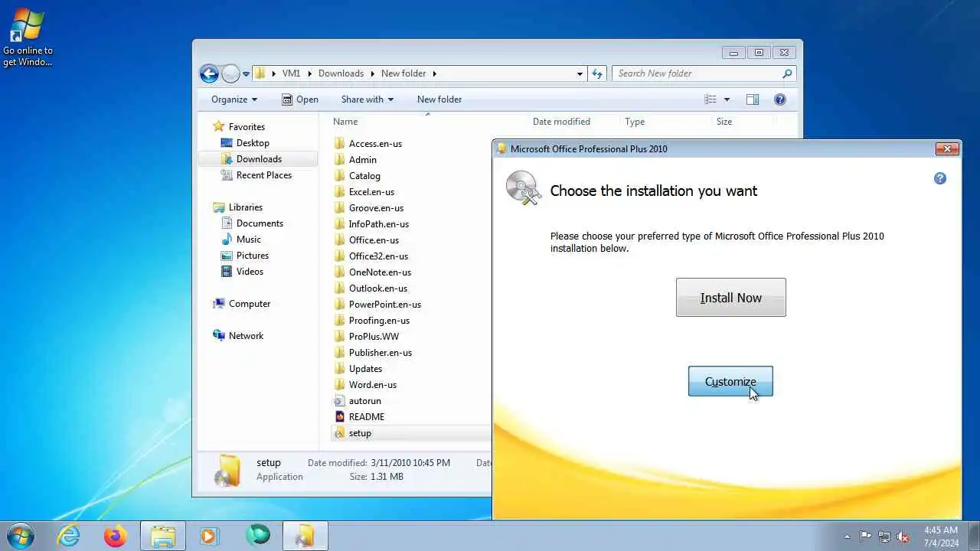Sort by Date modified column
This screenshot has height=551, width=980.
click(x=561, y=122)
